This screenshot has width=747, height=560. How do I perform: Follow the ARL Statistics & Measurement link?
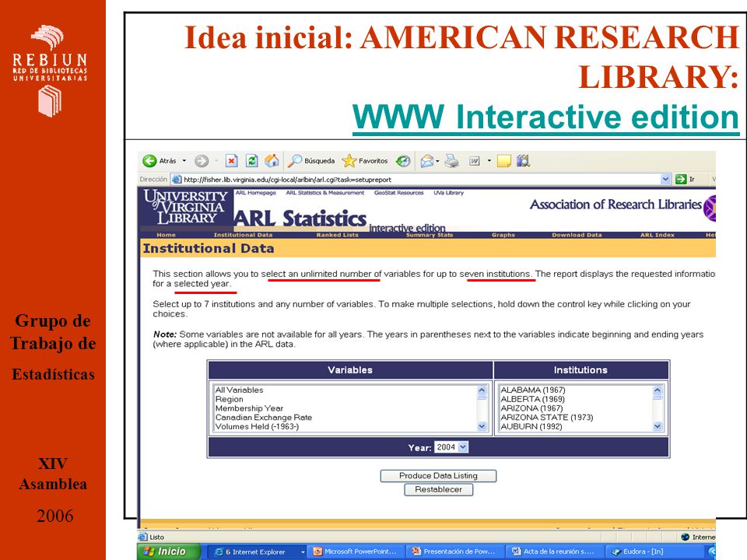click(325, 193)
